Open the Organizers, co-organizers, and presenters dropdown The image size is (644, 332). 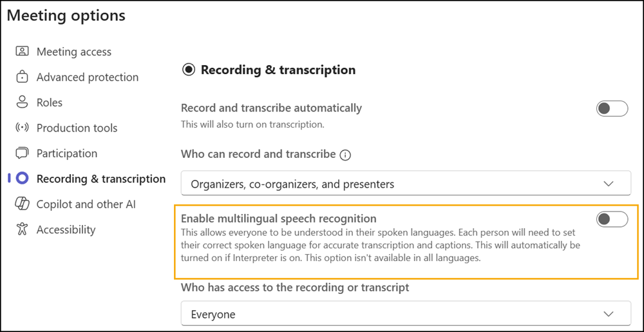[x=406, y=184]
